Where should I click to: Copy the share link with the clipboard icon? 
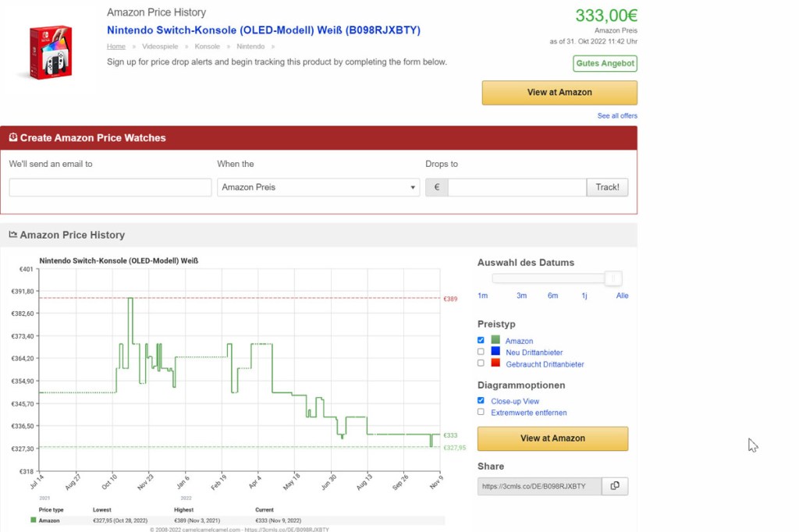click(x=615, y=486)
